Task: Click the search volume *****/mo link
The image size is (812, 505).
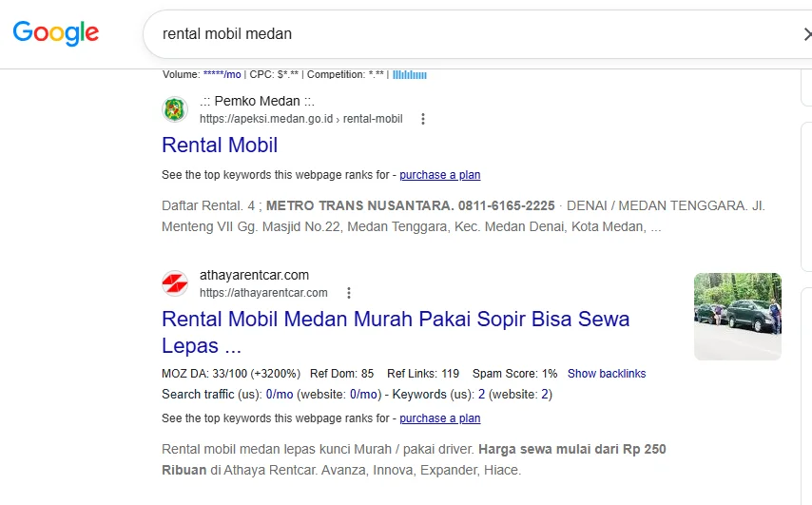Action: click(222, 74)
